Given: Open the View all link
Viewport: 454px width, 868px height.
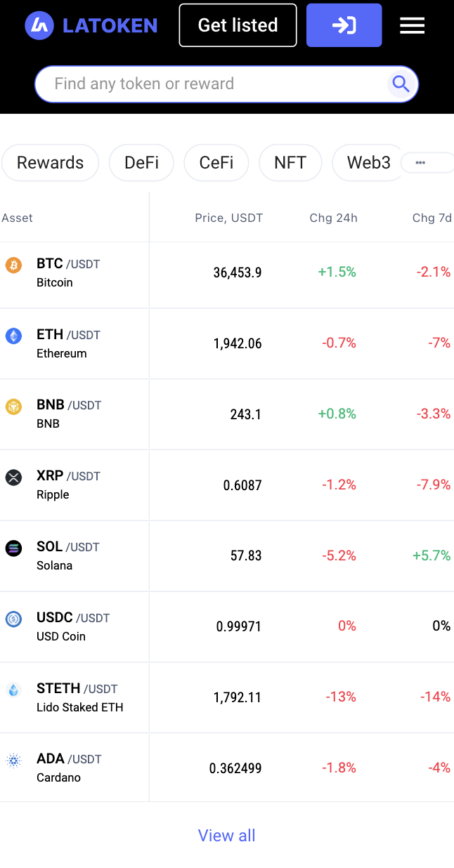Looking at the screenshot, I should 226,835.
